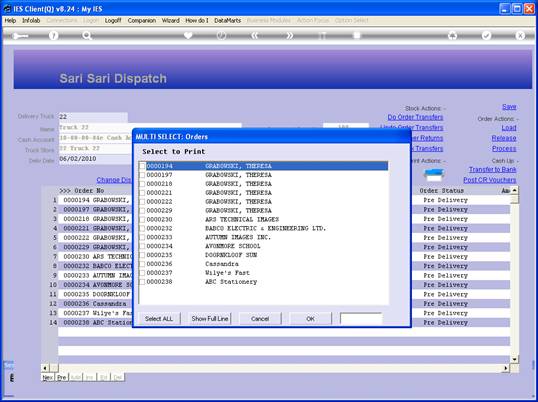This screenshot has width=538, height=402.
Task: Click the empty text field beside OK
Action: coord(361,319)
